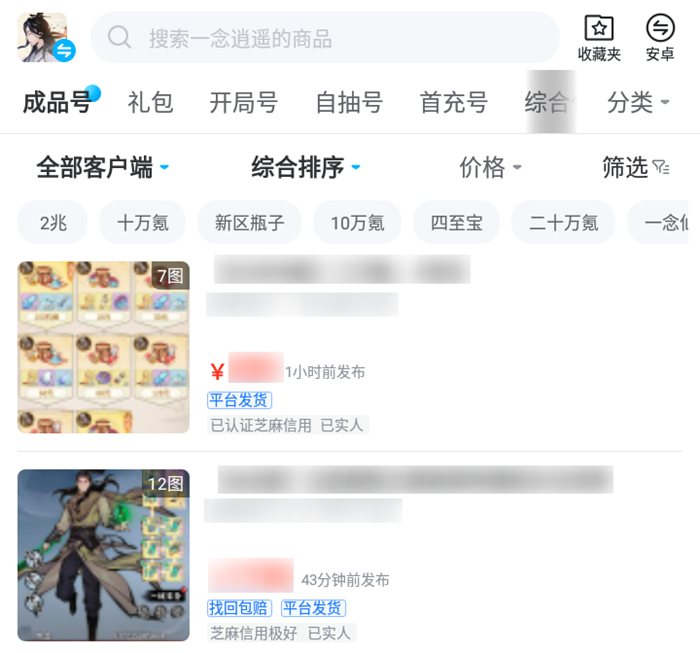Click the 平台发货 badge on first listing

[x=239, y=400]
